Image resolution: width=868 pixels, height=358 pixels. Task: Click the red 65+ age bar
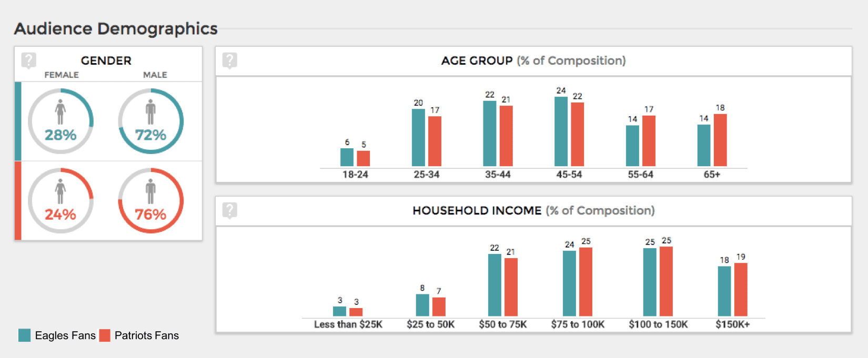pos(720,140)
